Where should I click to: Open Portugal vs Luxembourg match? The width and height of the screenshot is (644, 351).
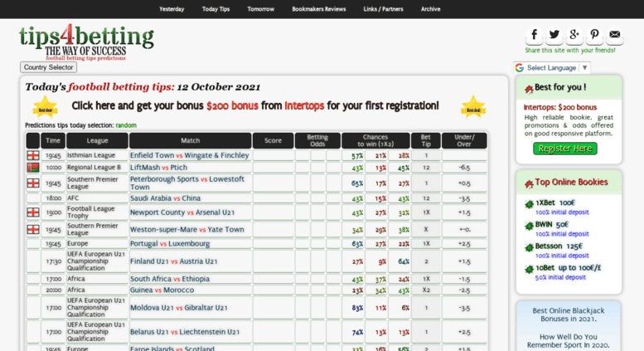click(170, 244)
